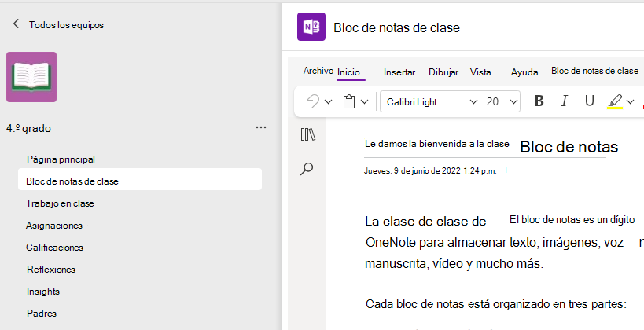Toggle italic formatting

coord(565,101)
